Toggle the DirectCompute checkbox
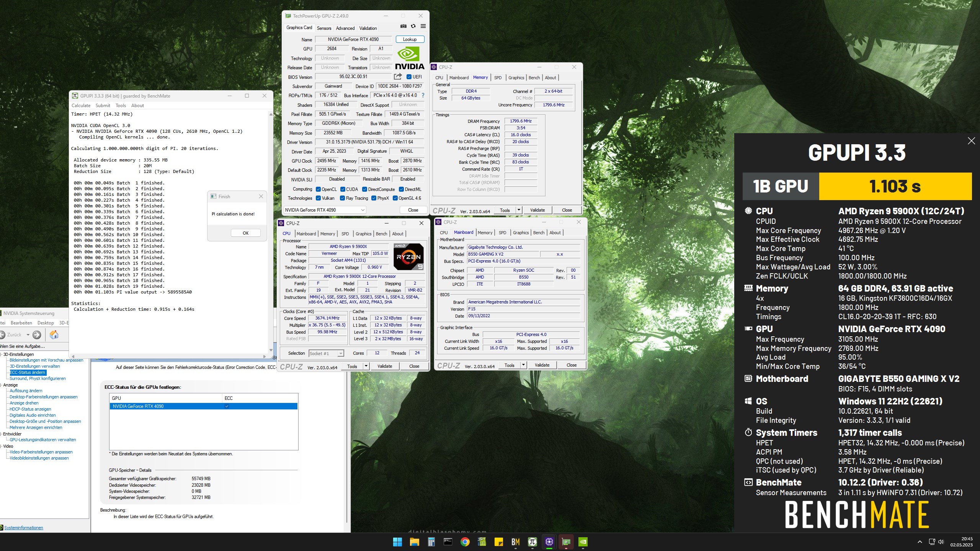The image size is (980, 551). pyautogui.click(x=365, y=189)
